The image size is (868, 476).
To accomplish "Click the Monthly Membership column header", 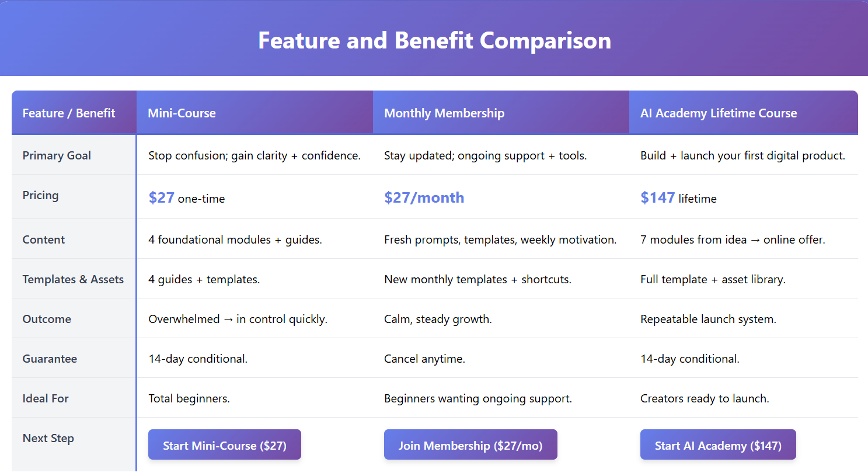I will [x=444, y=113].
